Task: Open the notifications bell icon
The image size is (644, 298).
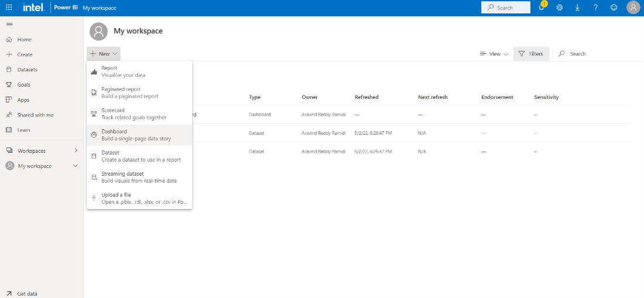Action: (x=542, y=8)
